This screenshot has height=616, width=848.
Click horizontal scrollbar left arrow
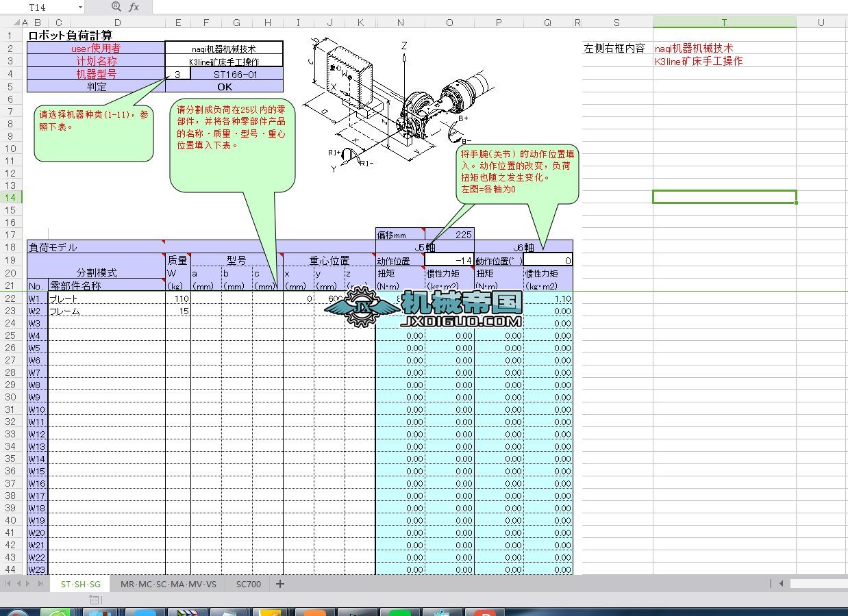(x=781, y=584)
